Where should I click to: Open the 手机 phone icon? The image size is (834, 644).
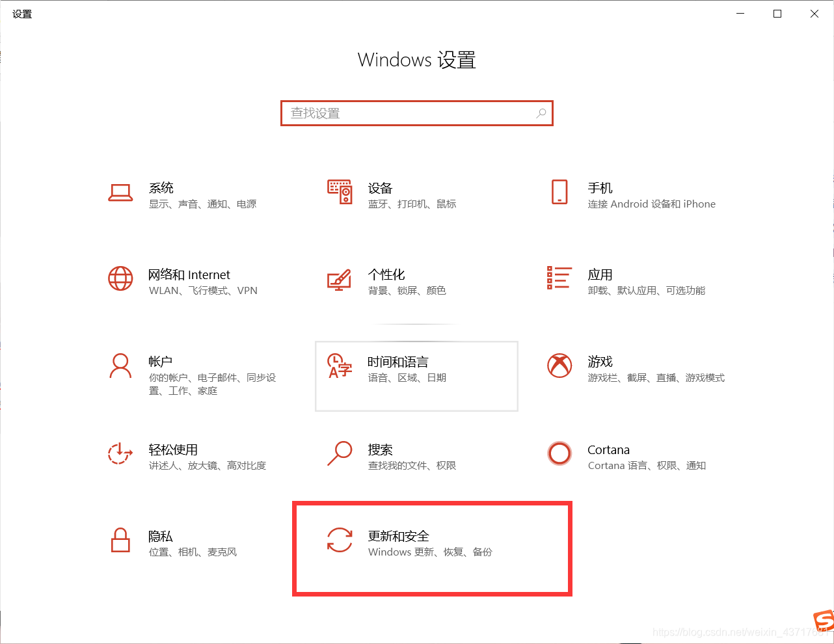point(559,192)
